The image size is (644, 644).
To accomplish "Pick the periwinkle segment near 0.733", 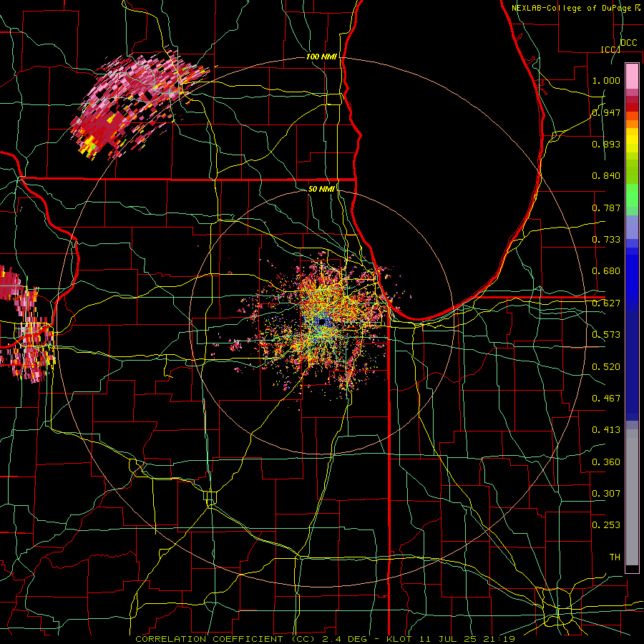I will click(x=632, y=227).
